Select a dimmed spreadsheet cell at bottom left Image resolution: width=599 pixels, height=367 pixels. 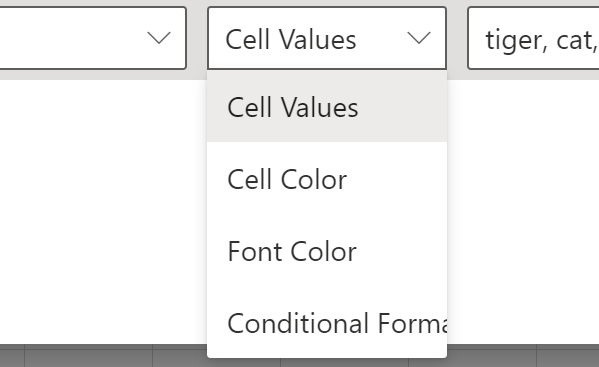point(88,356)
